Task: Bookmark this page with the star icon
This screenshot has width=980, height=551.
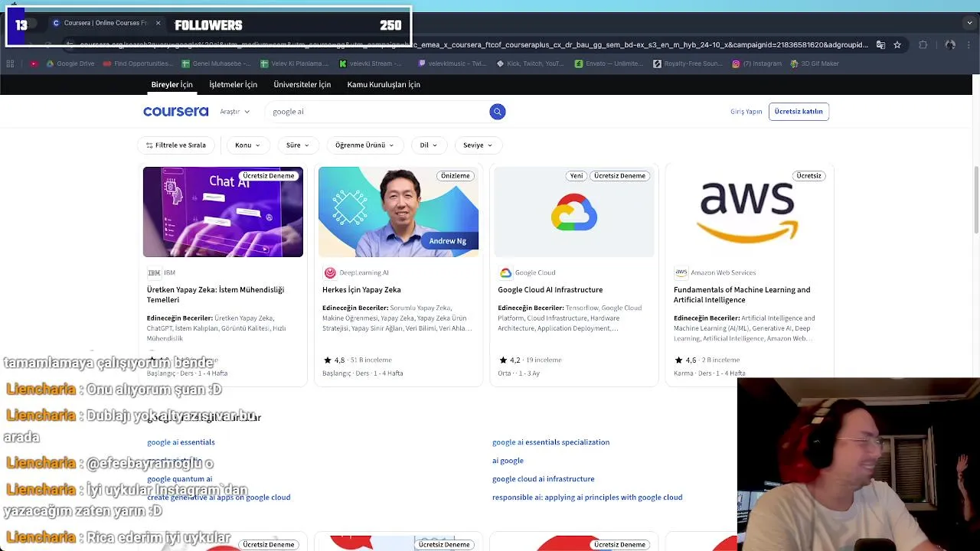Action: 897,45
